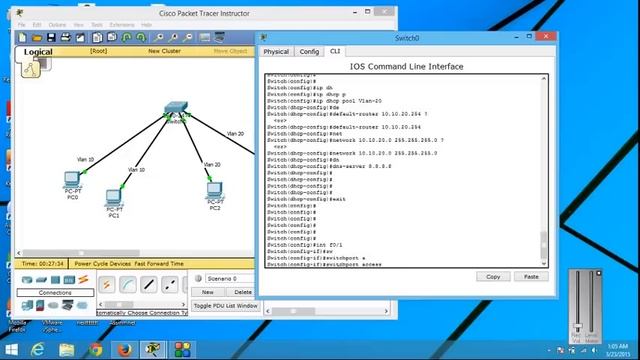Open the Drawing Palette toolbar icon
The image size is (640, 360).
tap(205, 38)
